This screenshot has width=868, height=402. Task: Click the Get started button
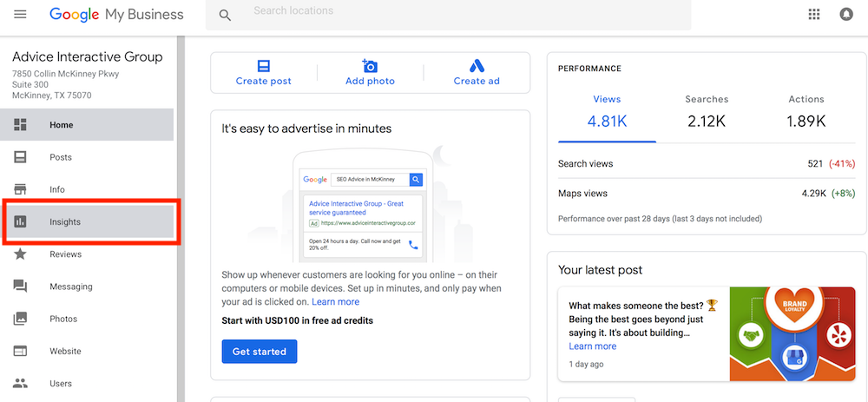pos(259,352)
